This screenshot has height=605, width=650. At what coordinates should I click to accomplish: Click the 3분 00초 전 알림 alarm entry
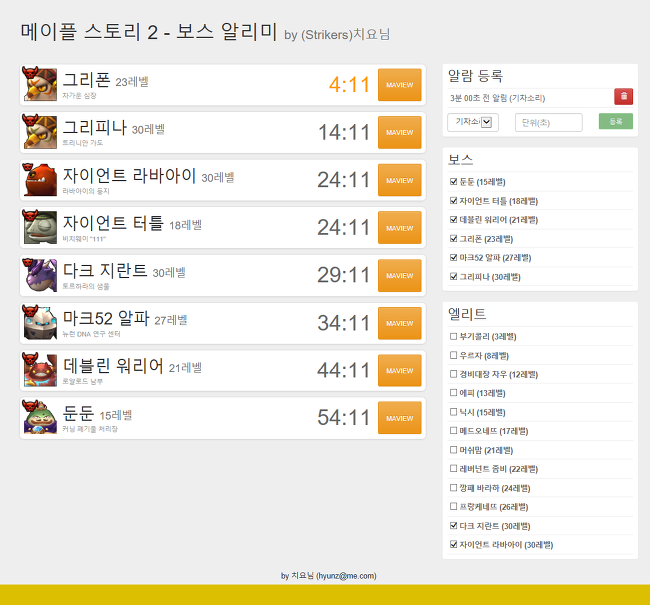tap(497, 98)
